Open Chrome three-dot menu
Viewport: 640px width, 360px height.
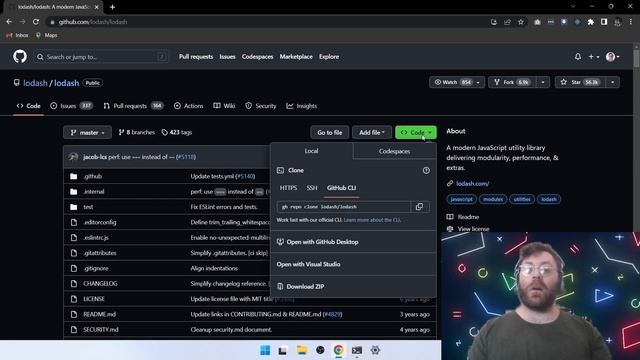[x=631, y=22]
